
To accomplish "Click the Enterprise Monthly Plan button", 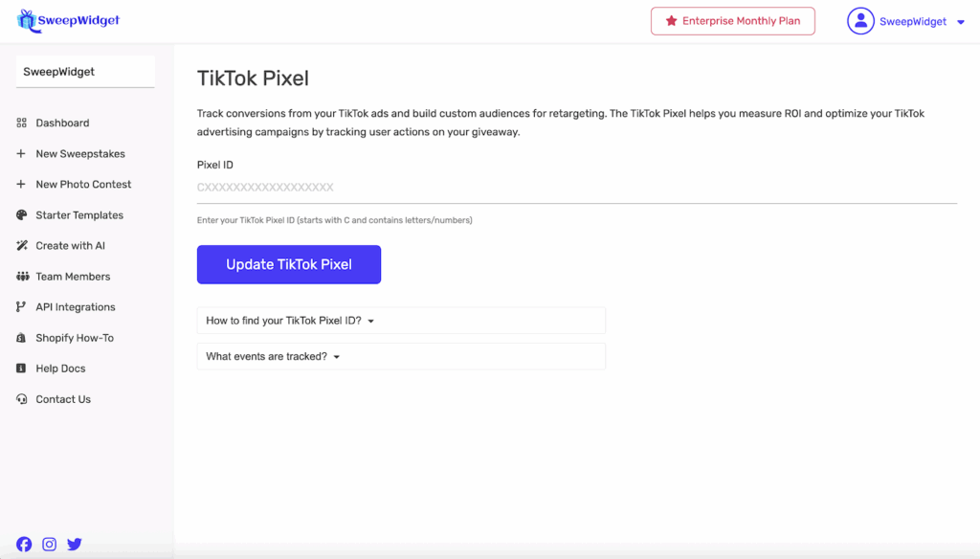I will coord(732,21).
